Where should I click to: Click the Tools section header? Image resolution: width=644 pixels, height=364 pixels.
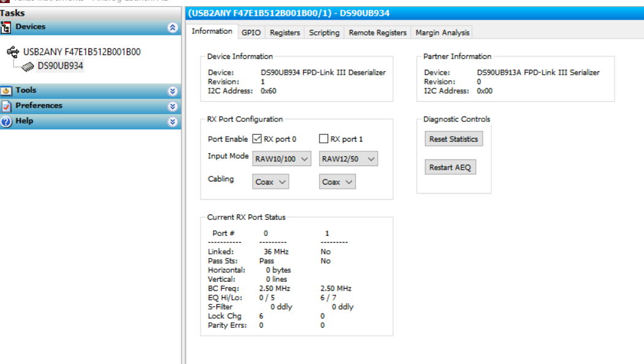pos(90,91)
